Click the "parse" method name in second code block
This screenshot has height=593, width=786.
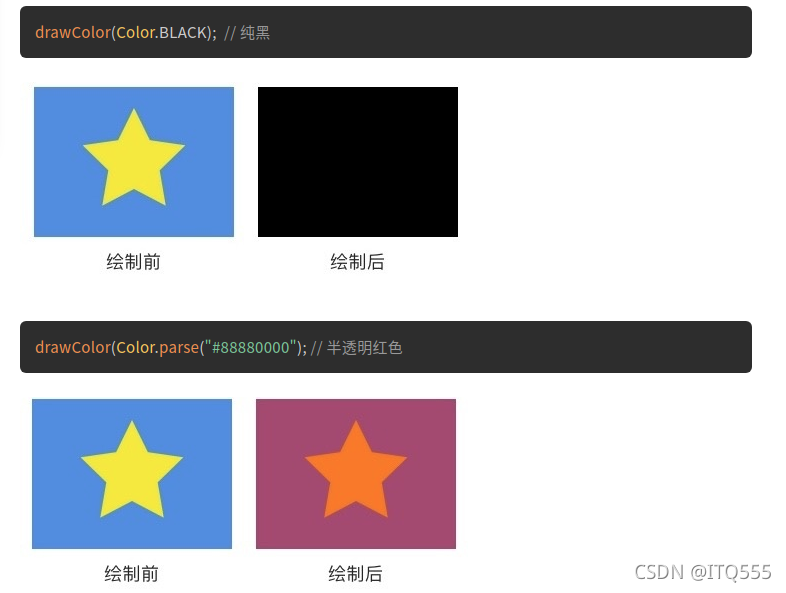[179, 348]
